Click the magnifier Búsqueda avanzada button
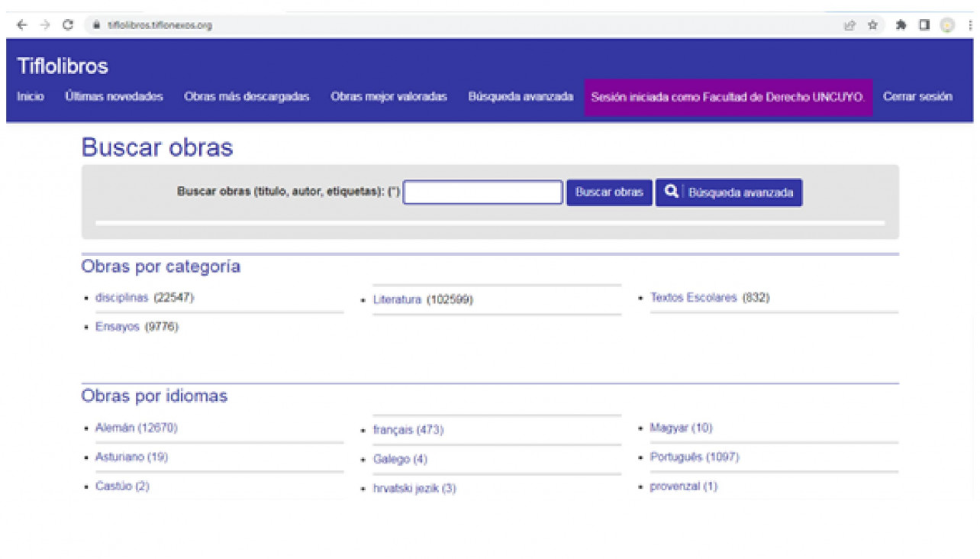The width and height of the screenshot is (980, 559). 729,192
